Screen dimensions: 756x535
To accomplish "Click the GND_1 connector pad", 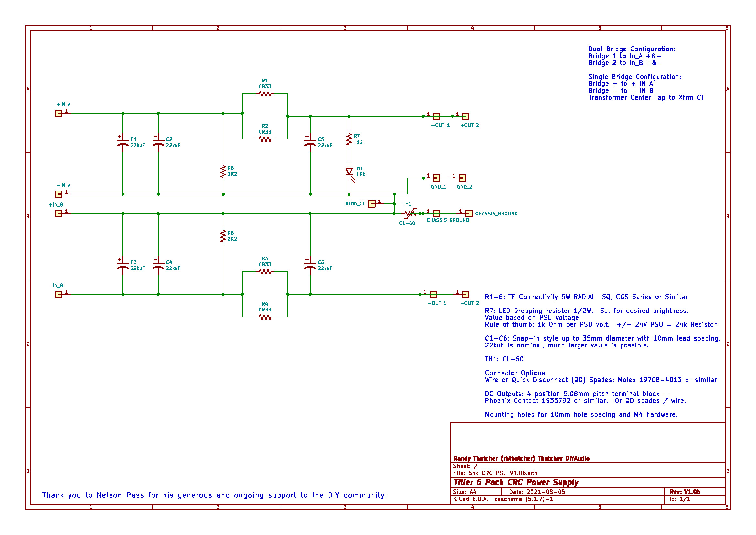I will coord(436,178).
